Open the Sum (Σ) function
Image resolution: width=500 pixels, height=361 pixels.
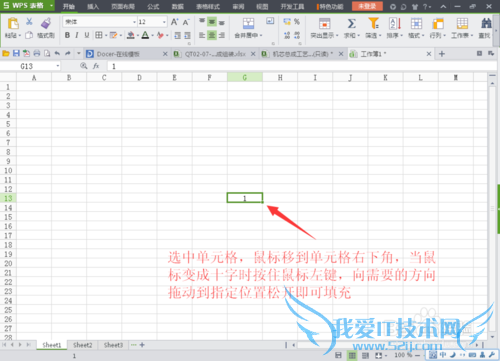click(351, 24)
